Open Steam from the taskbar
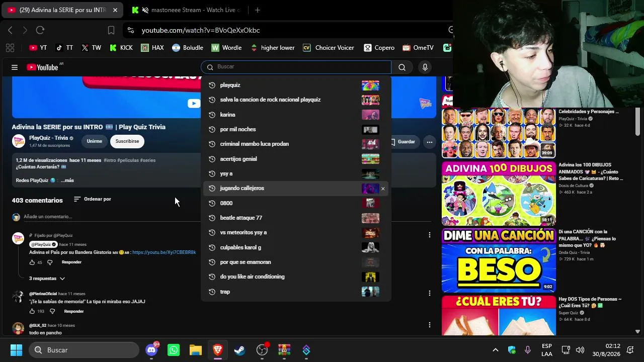Image resolution: width=644 pixels, height=362 pixels. point(240,350)
